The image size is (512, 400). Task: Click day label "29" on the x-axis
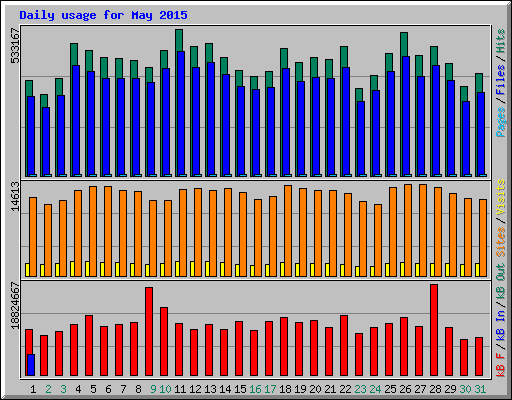450,389
